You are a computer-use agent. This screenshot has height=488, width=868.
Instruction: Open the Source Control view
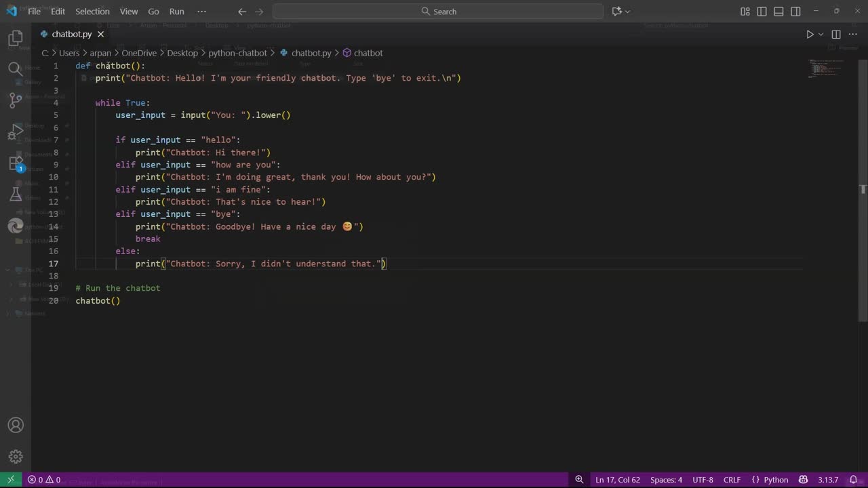coord(15,100)
